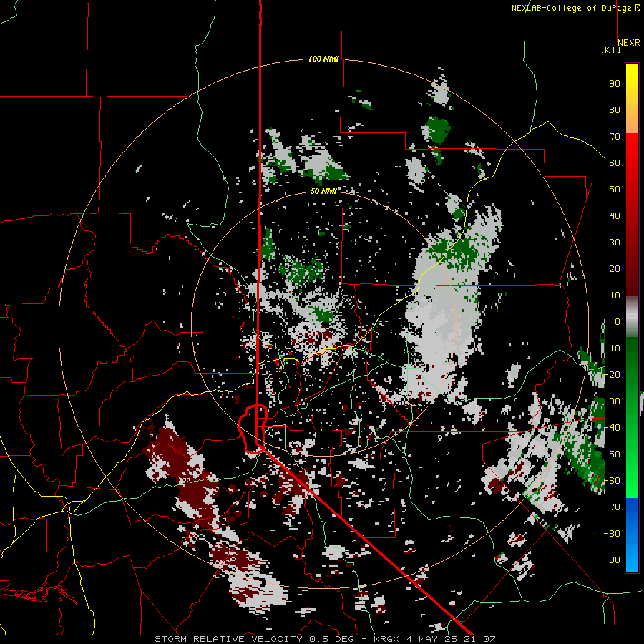Click the positive 20 scale label

pyautogui.click(x=615, y=269)
